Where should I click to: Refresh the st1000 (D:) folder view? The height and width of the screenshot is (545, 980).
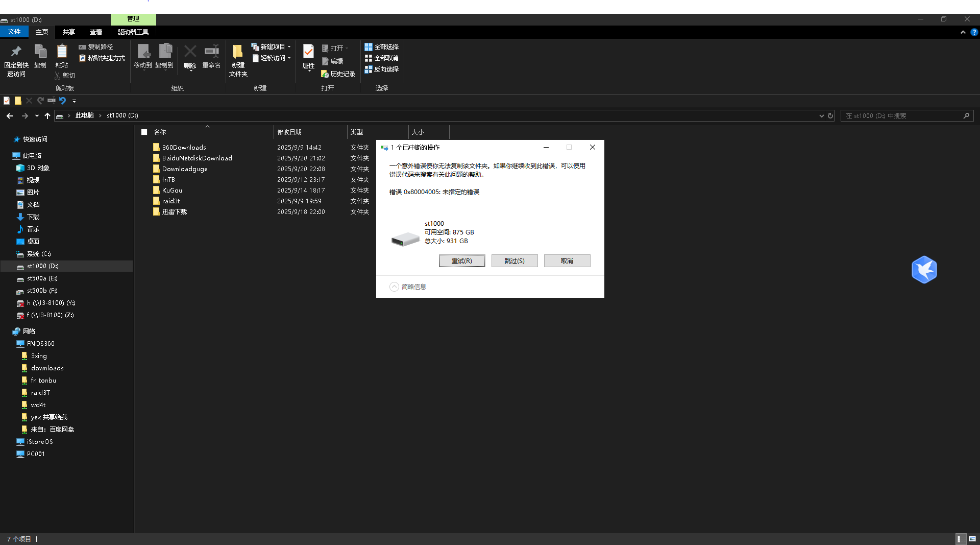pyautogui.click(x=830, y=116)
